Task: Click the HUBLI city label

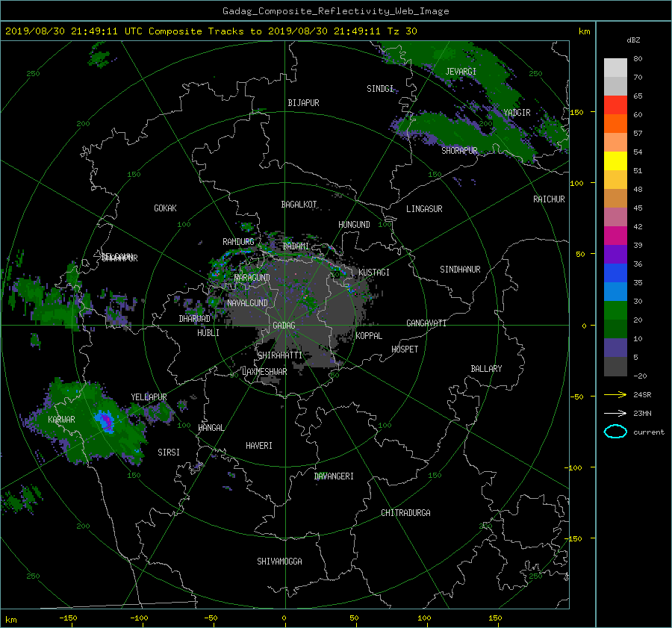Action: (208, 332)
